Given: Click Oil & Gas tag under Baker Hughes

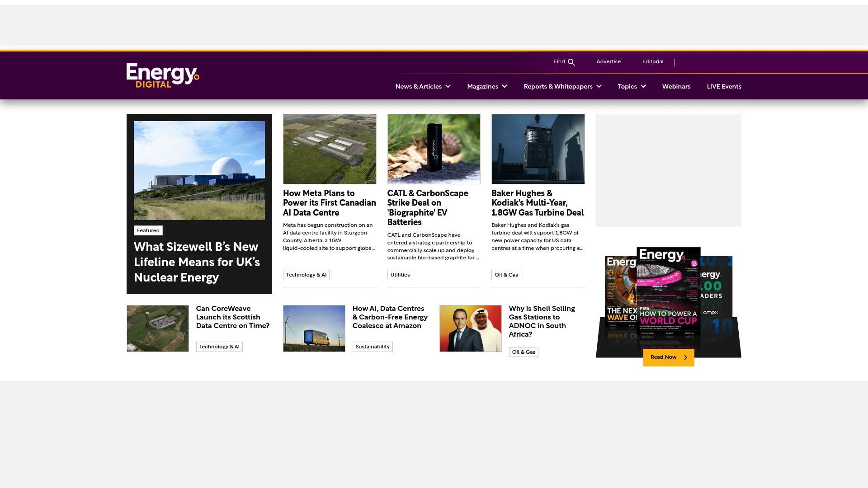Looking at the screenshot, I should 506,275.
